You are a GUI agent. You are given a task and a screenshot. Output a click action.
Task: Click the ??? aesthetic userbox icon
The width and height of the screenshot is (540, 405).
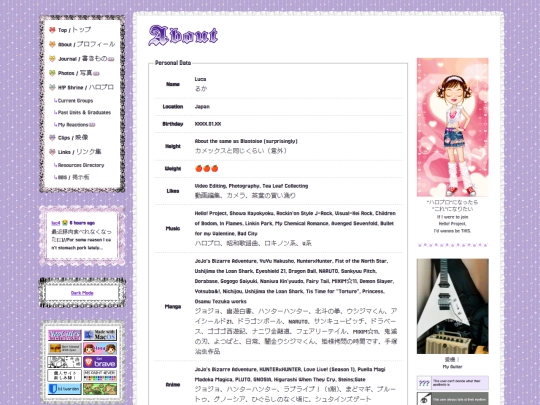tap(424, 383)
